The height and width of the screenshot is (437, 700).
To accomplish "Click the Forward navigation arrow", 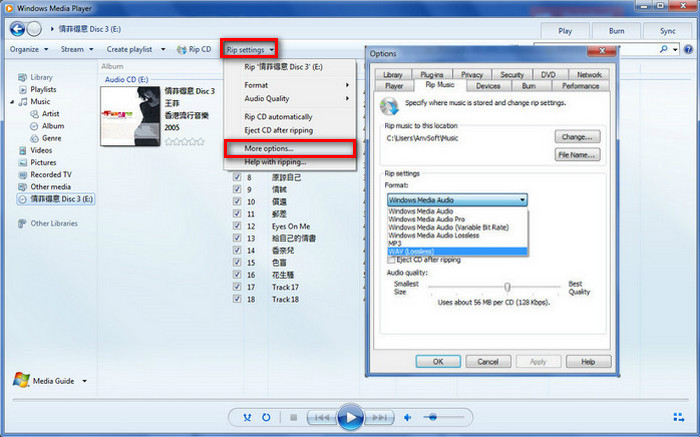I will click(x=34, y=29).
